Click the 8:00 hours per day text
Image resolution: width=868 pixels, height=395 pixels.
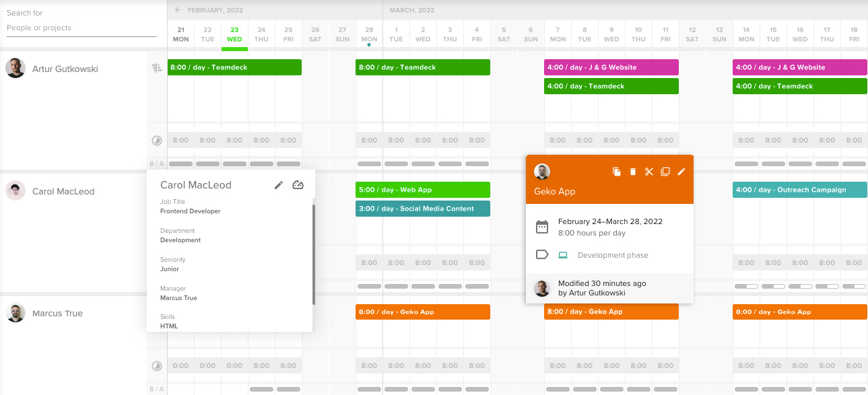pyautogui.click(x=592, y=233)
